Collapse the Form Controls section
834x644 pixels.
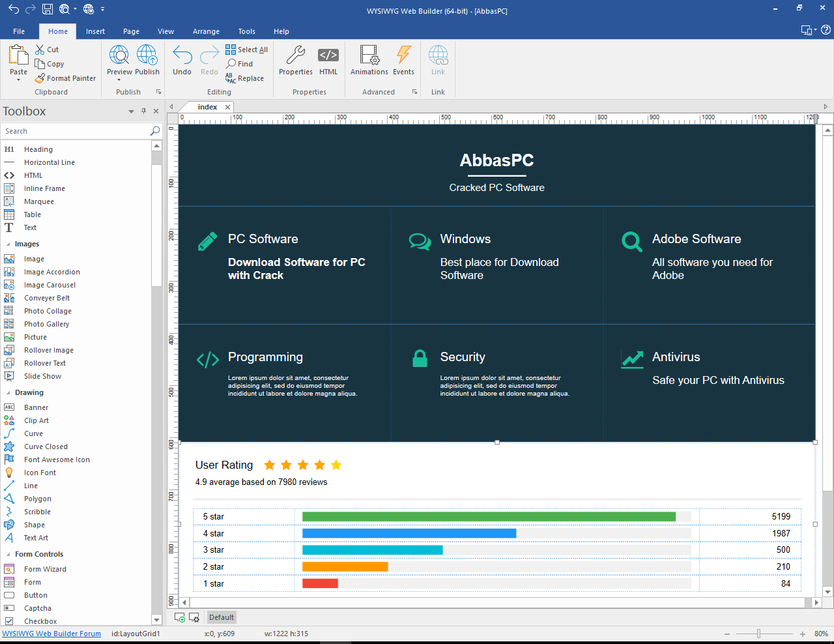(8, 555)
